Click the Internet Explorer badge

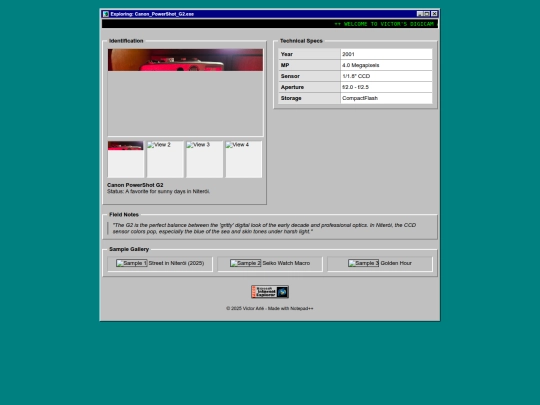point(270,292)
